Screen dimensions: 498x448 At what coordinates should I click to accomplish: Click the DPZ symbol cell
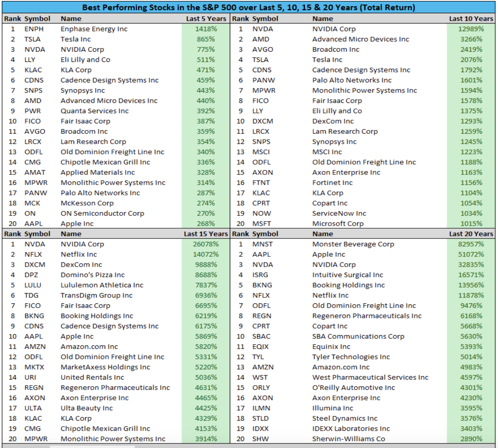pos(31,275)
